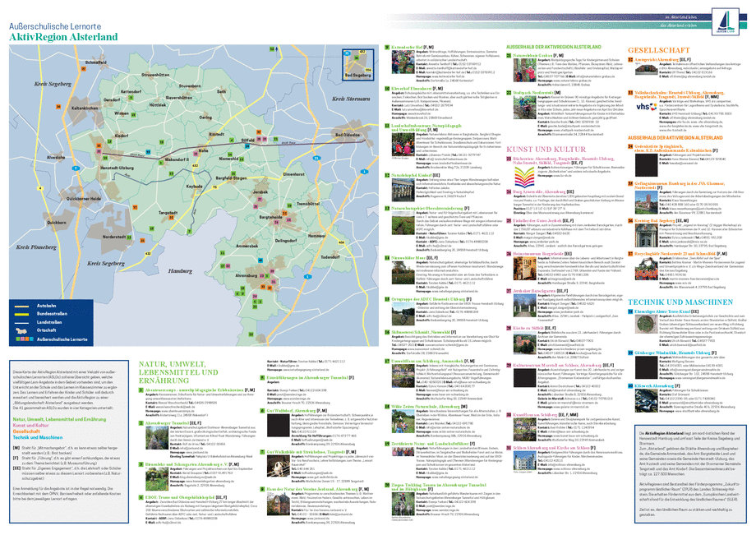The width and height of the screenshot is (756, 535).
Task: Click the colorful open-book Büchereien logo
Action: [x=524, y=178]
